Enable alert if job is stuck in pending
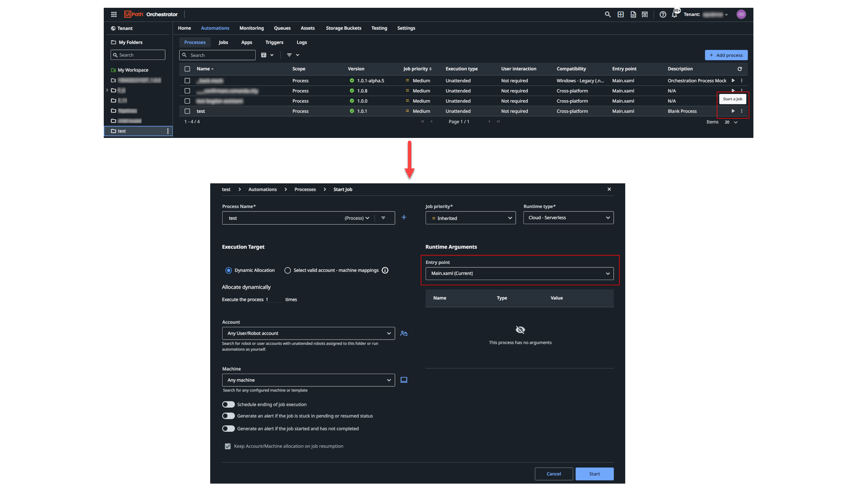Screen dimensions: 868x488 pyautogui.click(x=228, y=416)
